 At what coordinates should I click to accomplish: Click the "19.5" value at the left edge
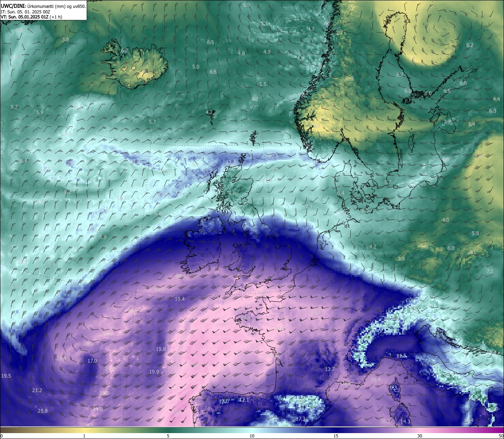coord(6,376)
